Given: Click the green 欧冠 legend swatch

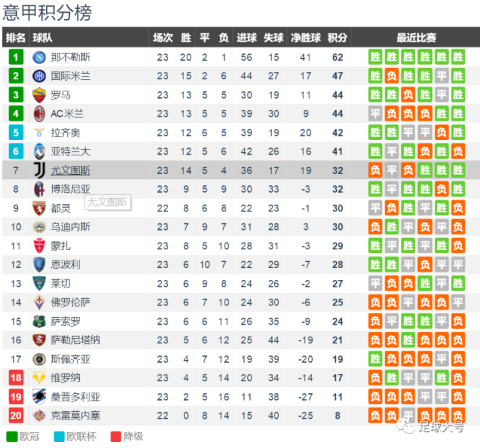Looking at the screenshot, I should (x=12, y=437).
